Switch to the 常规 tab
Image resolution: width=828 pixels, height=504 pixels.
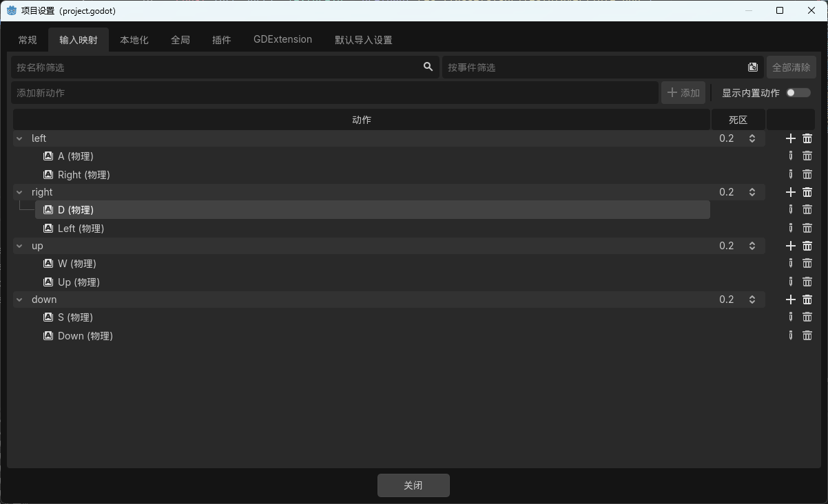point(28,40)
